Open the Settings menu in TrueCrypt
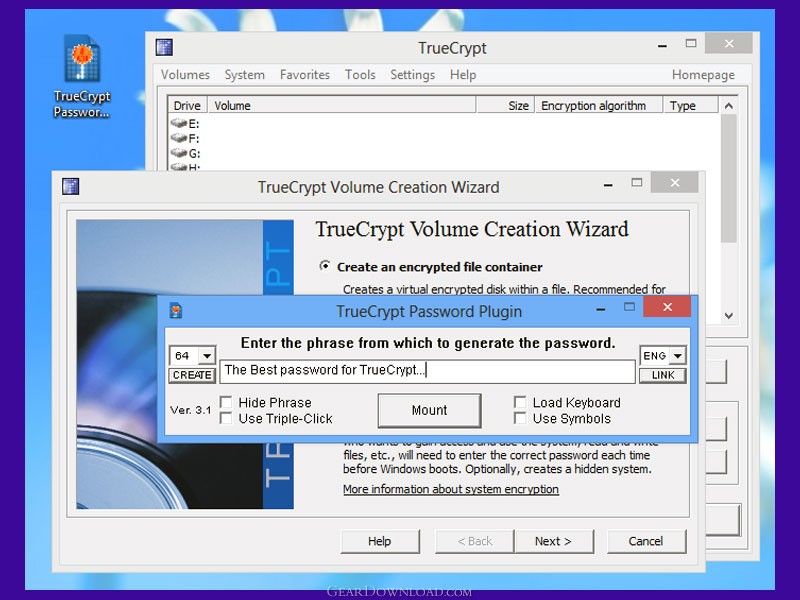Viewport: 800px width, 600px height. [x=413, y=74]
